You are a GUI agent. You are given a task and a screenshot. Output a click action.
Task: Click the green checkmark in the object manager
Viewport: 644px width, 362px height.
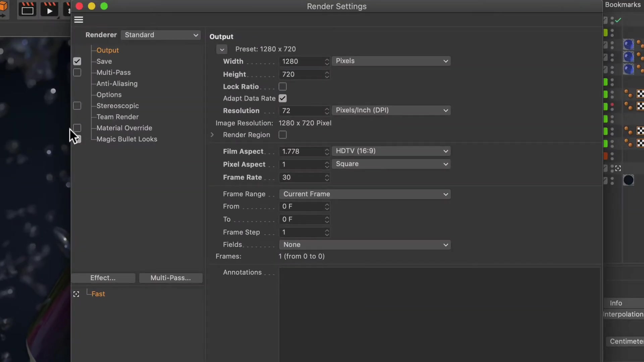[x=618, y=20]
